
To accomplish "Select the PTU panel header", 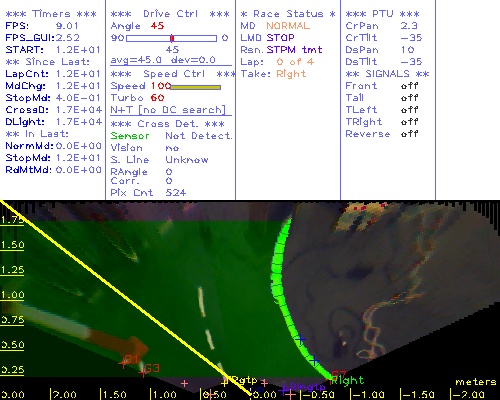I will 382,14.
